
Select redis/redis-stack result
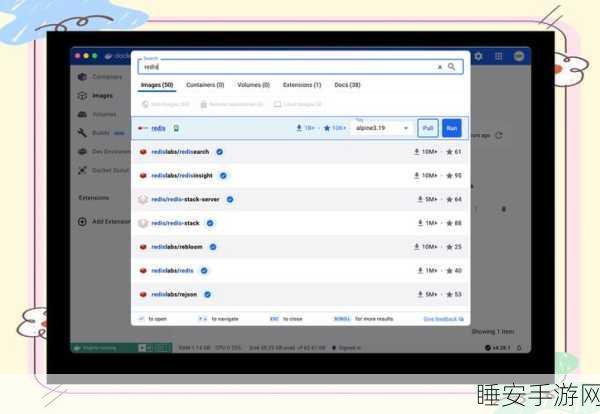tap(300, 223)
